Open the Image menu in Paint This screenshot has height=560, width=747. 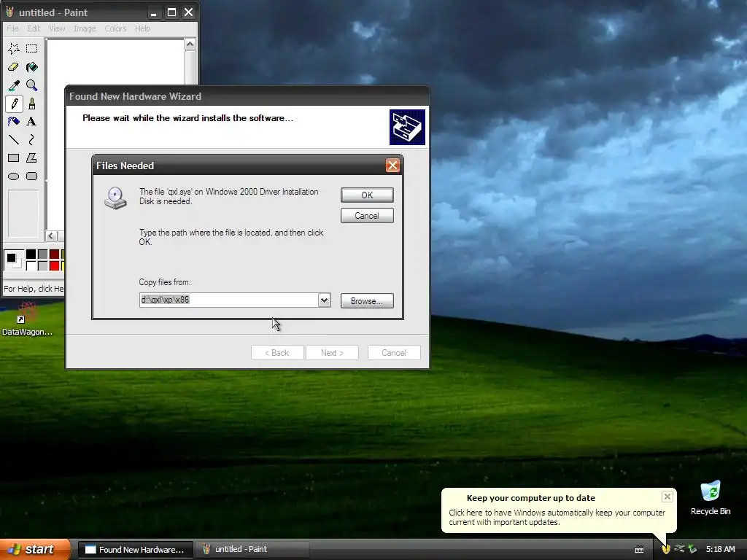[85, 28]
